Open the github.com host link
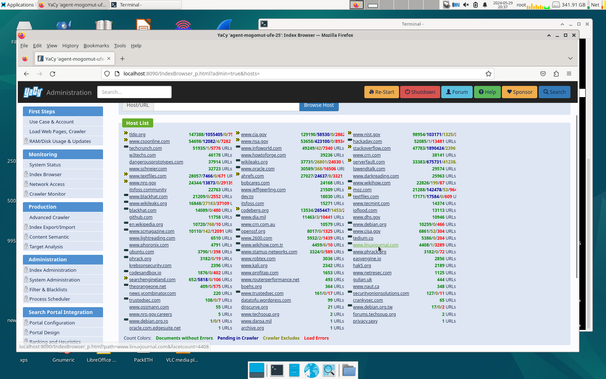606x379 pixels. point(141,218)
